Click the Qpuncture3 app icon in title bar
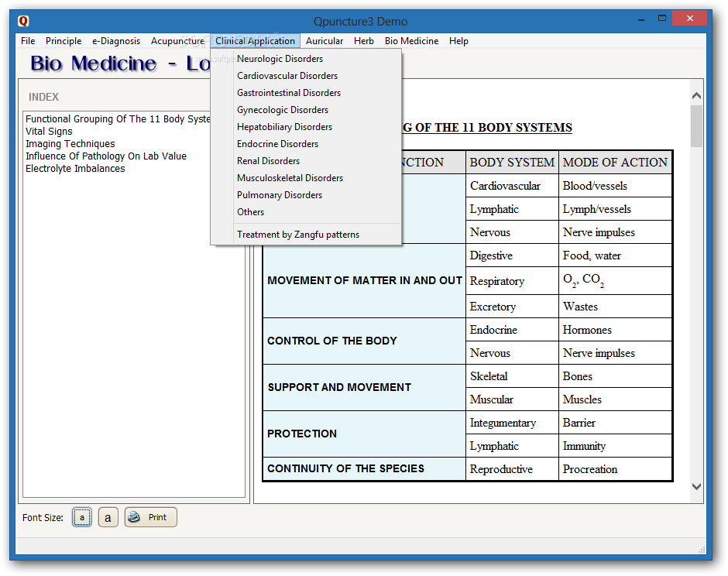This screenshot has height=576, width=728. pos(23,21)
